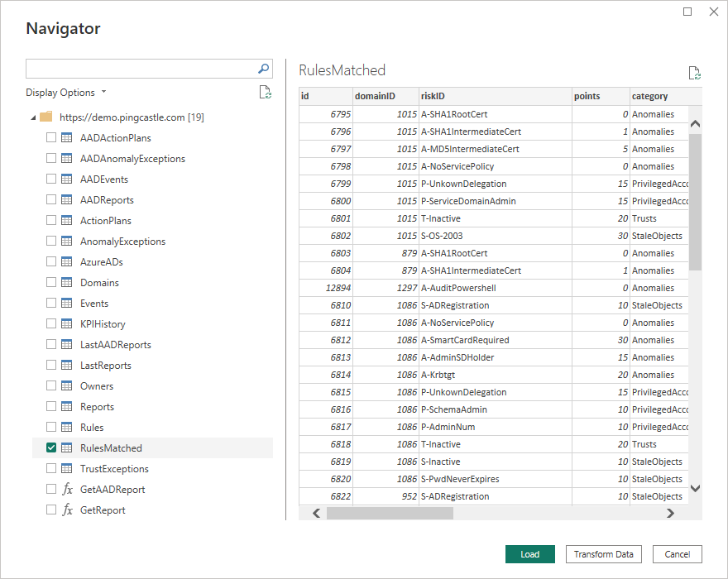
Task: Cancel the Navigator dialog
Action: (677, 554)
